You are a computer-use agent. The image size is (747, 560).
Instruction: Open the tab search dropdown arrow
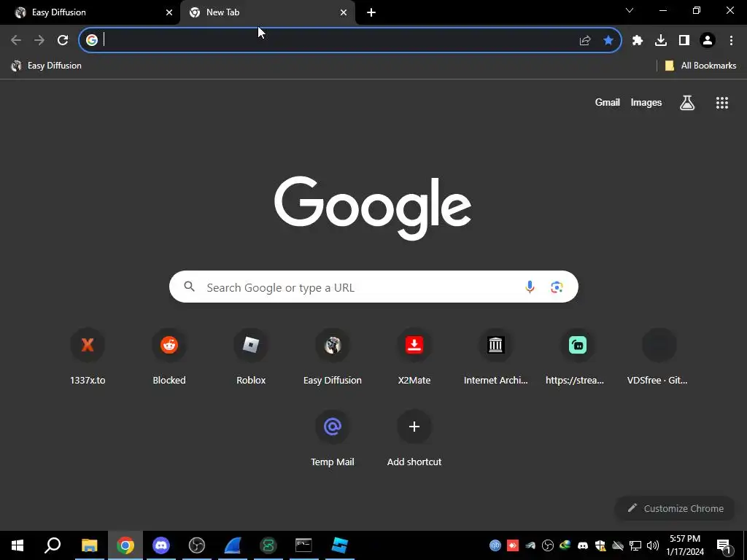pos(630,10)
